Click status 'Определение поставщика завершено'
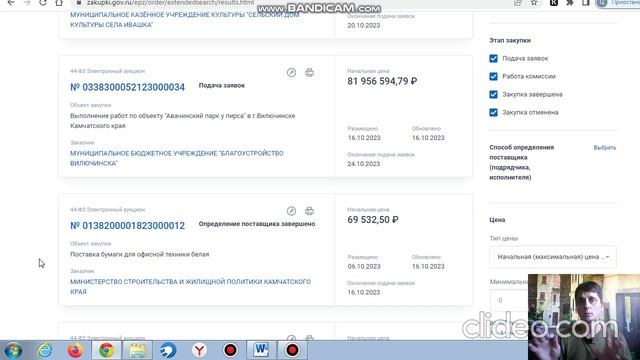Viewport: 640px width, 360px height. click(257, 224)
